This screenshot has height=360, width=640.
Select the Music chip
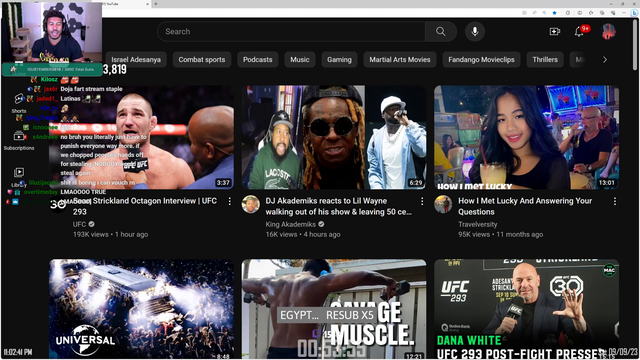300,60
